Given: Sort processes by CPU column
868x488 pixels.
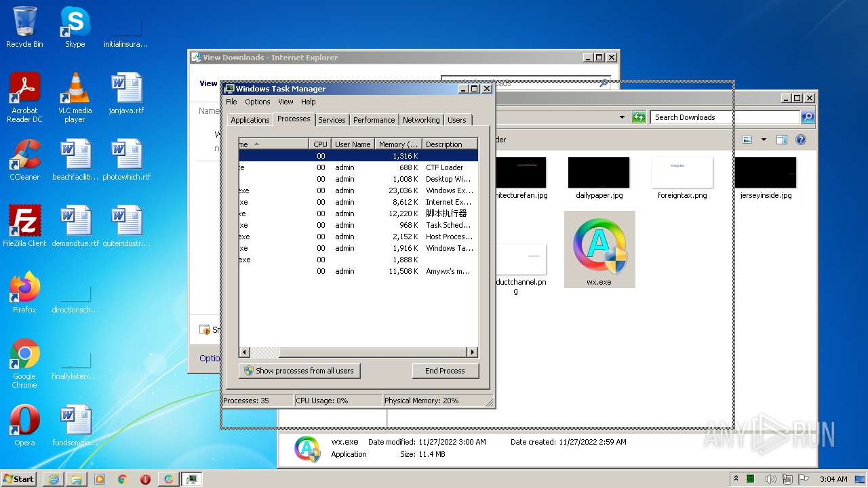Looking at the screenshot, I should click(320, 144).
